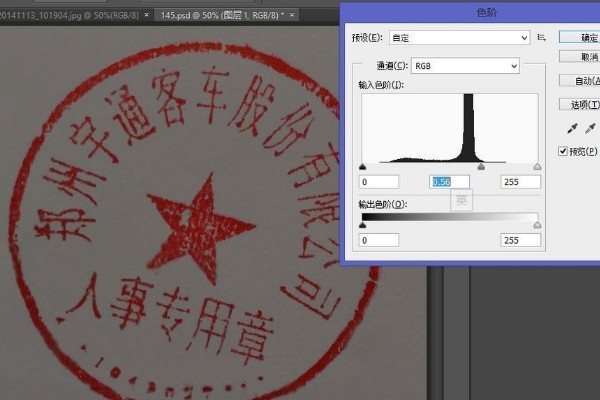Select the black point eyedropper
The height and width of the screenshot is (400, 600).
574,128
